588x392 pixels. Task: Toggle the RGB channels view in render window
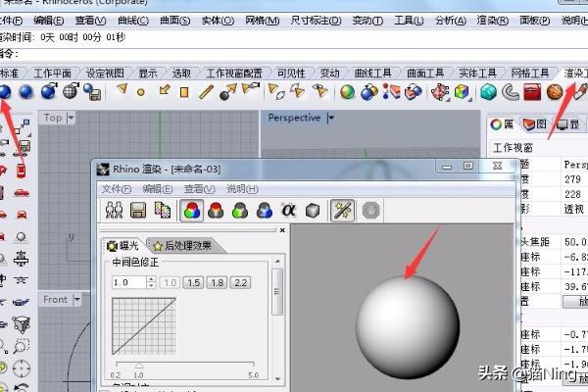pyautogui.click(x=192, y=211)
